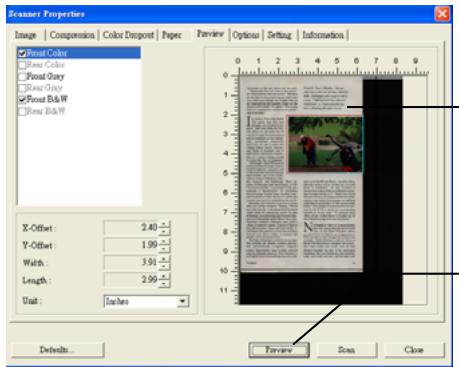Screen dimensions: 459x367
Task: Click the Y-Offset value field
Action: pyautogui.click(x=131, y=245)
